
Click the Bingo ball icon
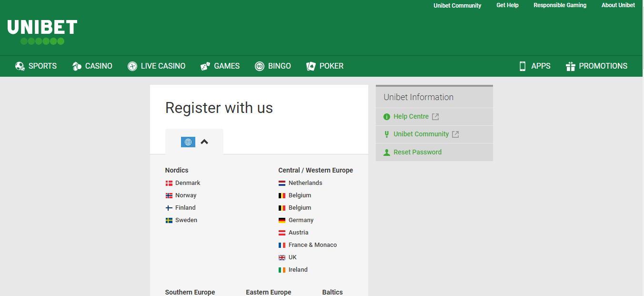click(x=260, y=66)
